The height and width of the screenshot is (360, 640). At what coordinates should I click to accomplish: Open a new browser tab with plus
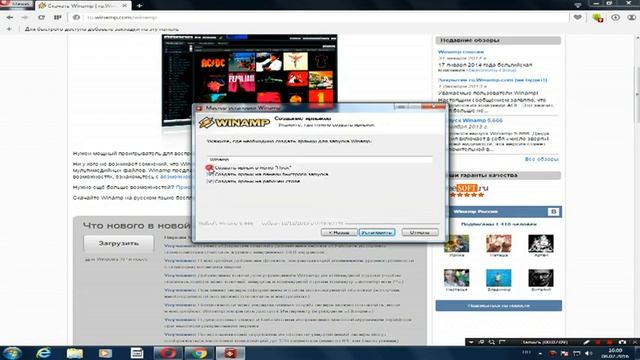(x=139, y=6)
